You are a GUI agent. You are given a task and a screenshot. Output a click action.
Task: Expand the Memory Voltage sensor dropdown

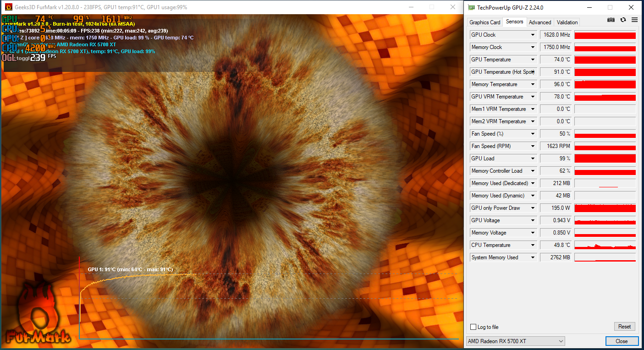(x=533, y=233)
